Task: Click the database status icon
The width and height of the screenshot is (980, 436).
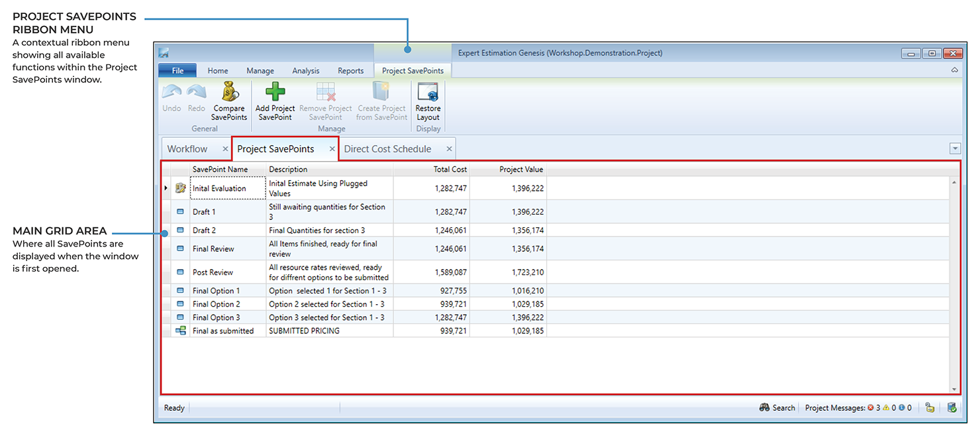Action: pos(952,408)
